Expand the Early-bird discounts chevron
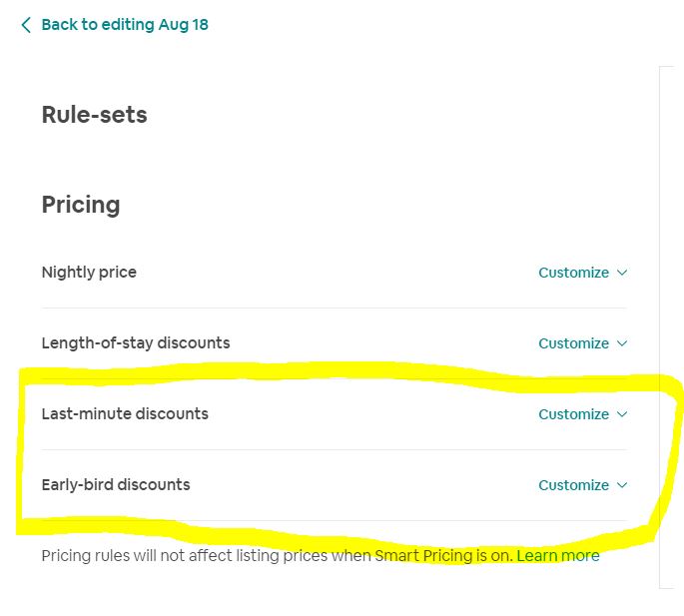Screen dimensions: 684x616 pos(622,485)
